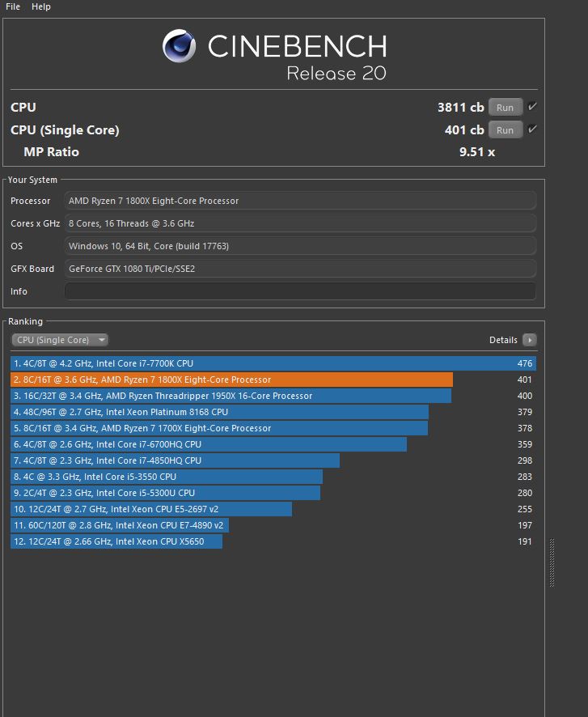Click the Info input field
Viewport: 588px width, 717px height.
click(300, 291)
